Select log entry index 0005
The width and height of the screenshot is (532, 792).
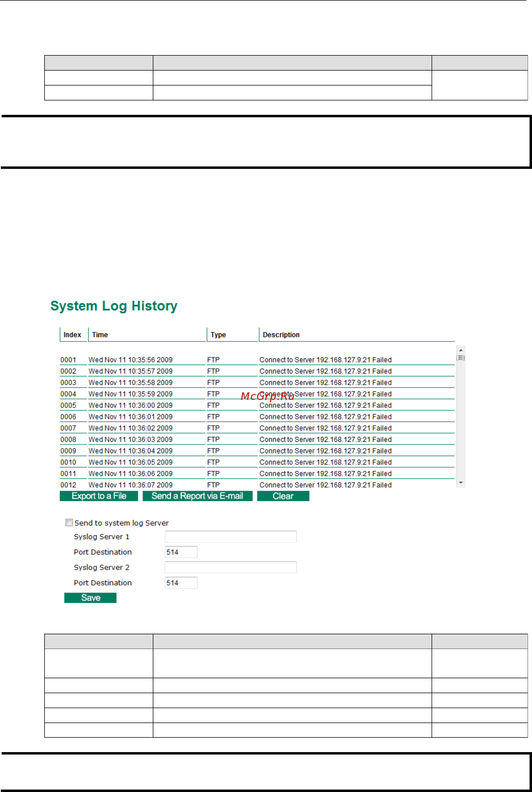pos(68,405)
